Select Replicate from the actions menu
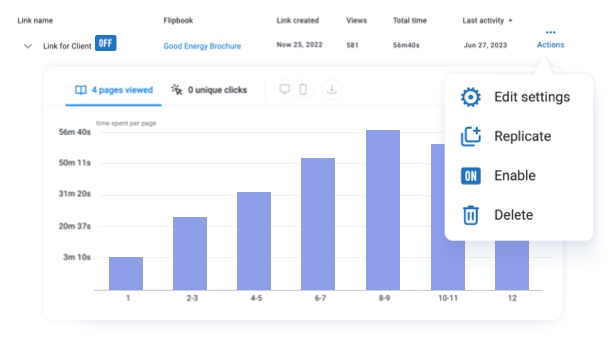This screenshot has height=364, width=608. pos(522,136)
